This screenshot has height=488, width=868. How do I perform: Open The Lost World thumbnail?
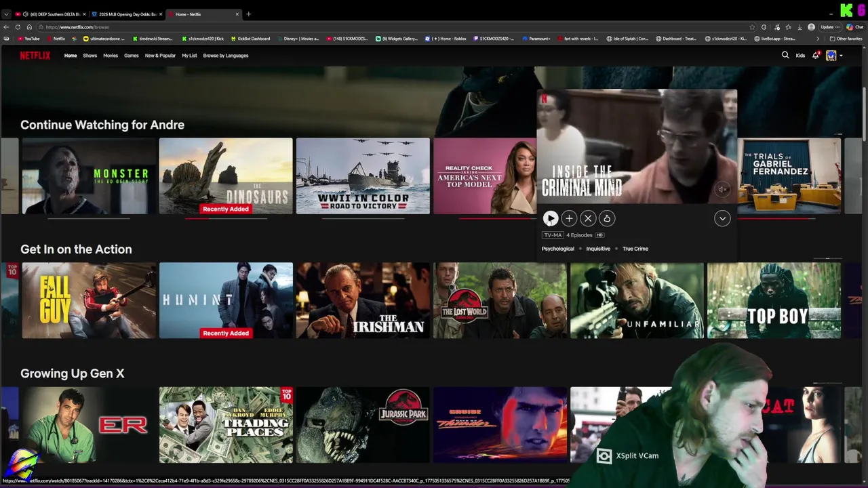pos(500,300)
